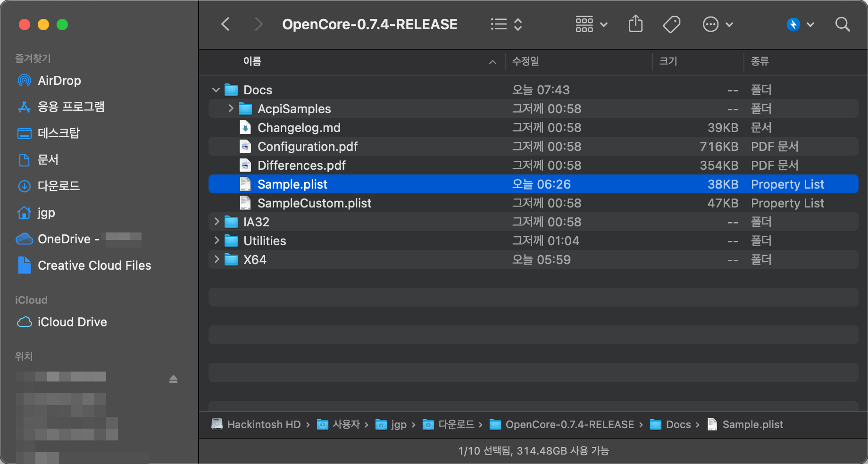This screenshot has width=868, height=464.
Task: Click the Changelog.md file icon
Action: coord(245,127)
